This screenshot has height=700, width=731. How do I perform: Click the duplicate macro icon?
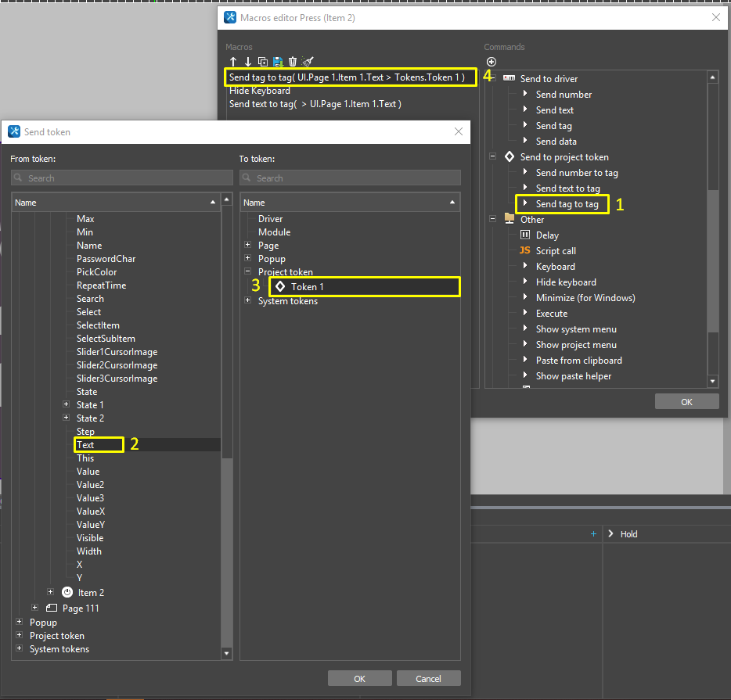pos(263,62)
